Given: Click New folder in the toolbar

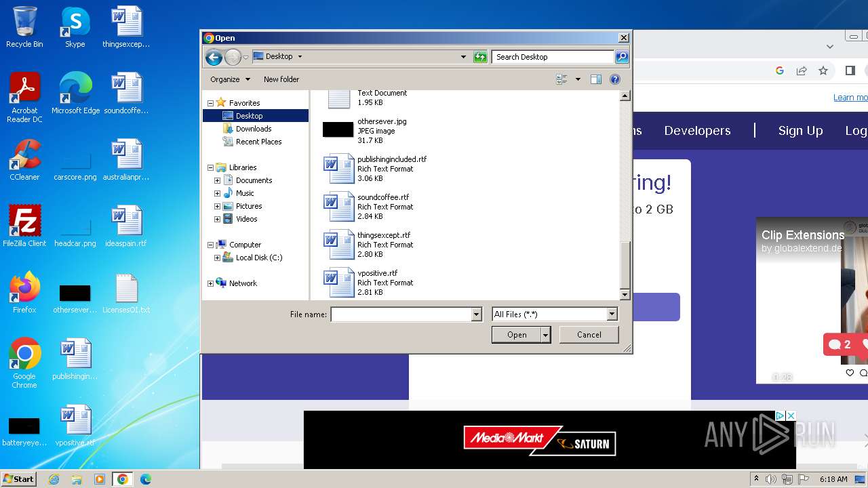Looking at the screenshot, I should coord(281,79).
